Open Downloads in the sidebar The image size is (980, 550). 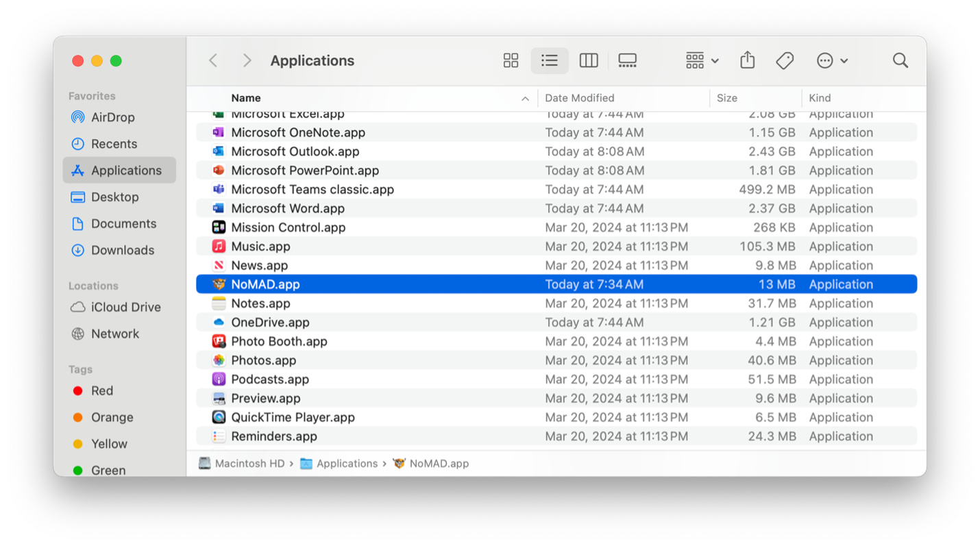click(122, 250)
